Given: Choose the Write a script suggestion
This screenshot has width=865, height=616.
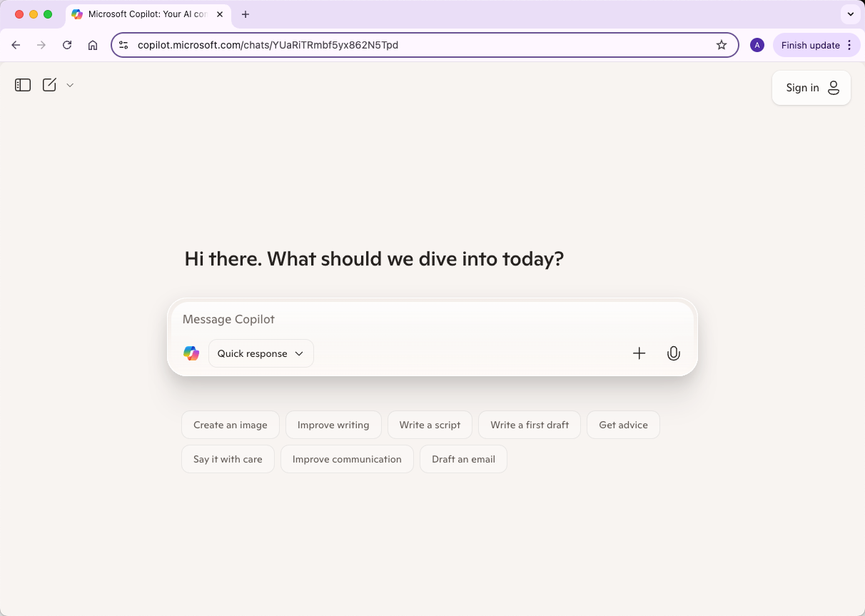Looking at the screenshot, I should pyautogui.click(x=430, y=425).
